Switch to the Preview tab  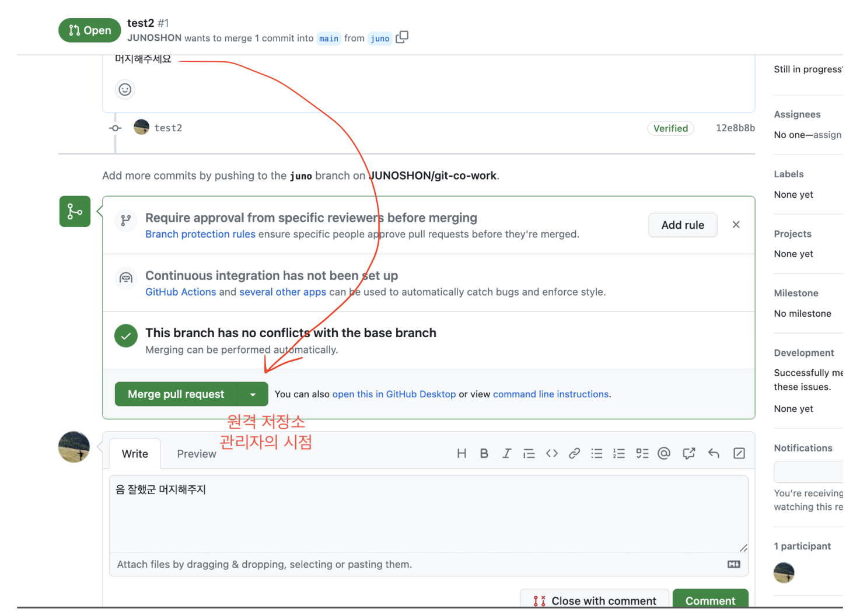(197, 454)
